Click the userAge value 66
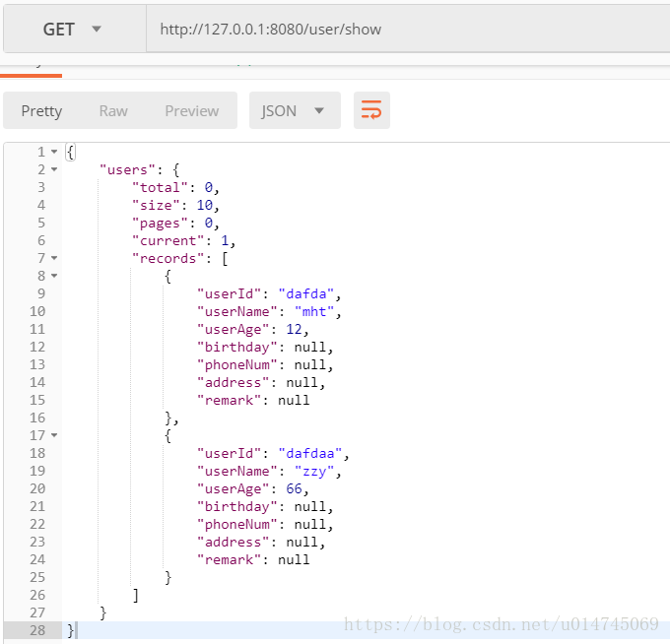 (x=294, y=488)
